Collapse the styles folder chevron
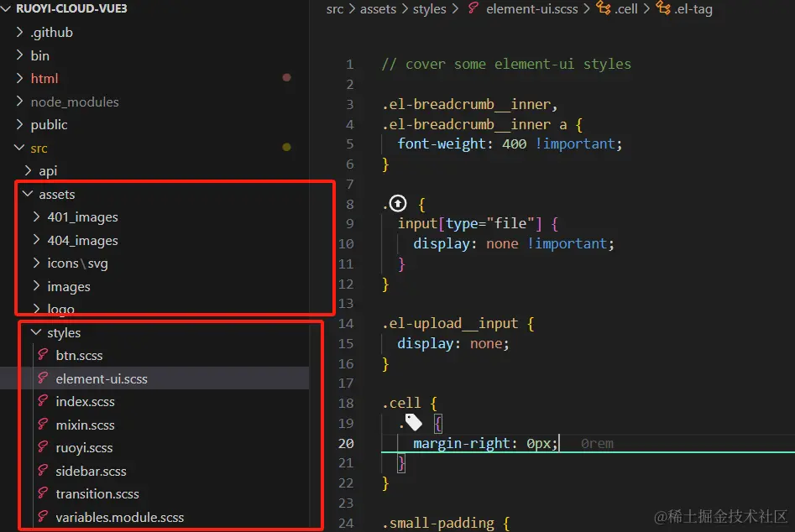 pyautogui.click(x=36, y=332)
